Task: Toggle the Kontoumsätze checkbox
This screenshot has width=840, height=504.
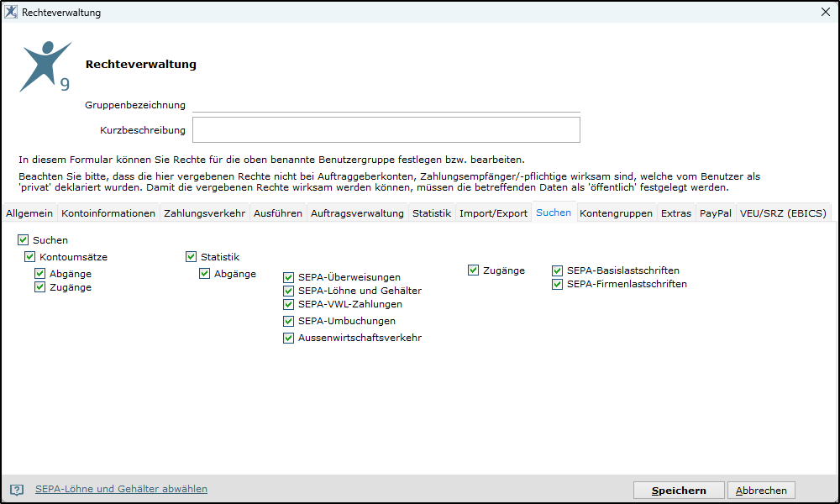Action: pyautogui.click(x=30, y=256)
